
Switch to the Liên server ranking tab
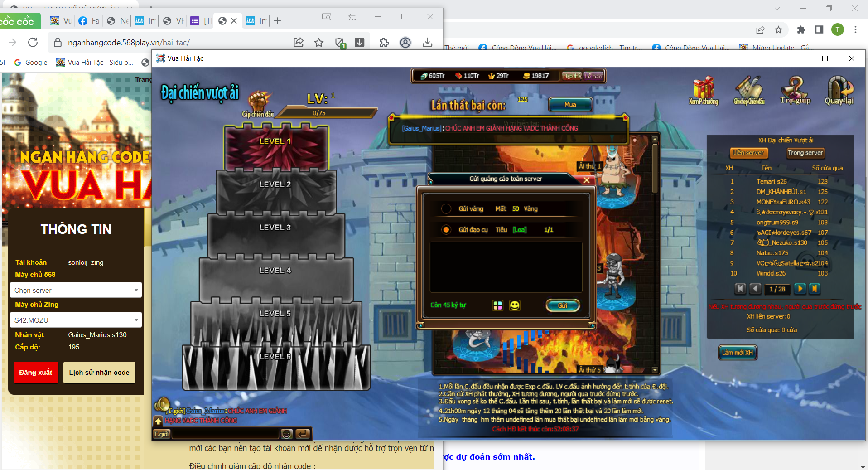coord(748,153)
